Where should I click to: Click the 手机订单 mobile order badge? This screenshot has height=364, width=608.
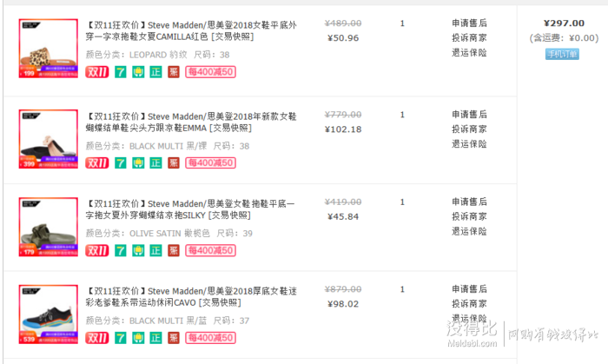[562, 54]
